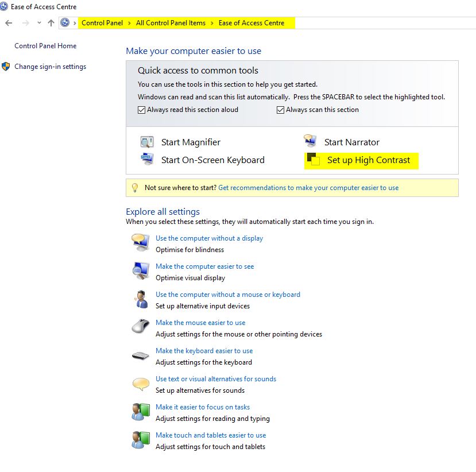Select the mouse icon beside mouse settings
The image size is (476, 472).
click(x=140, y=326)
